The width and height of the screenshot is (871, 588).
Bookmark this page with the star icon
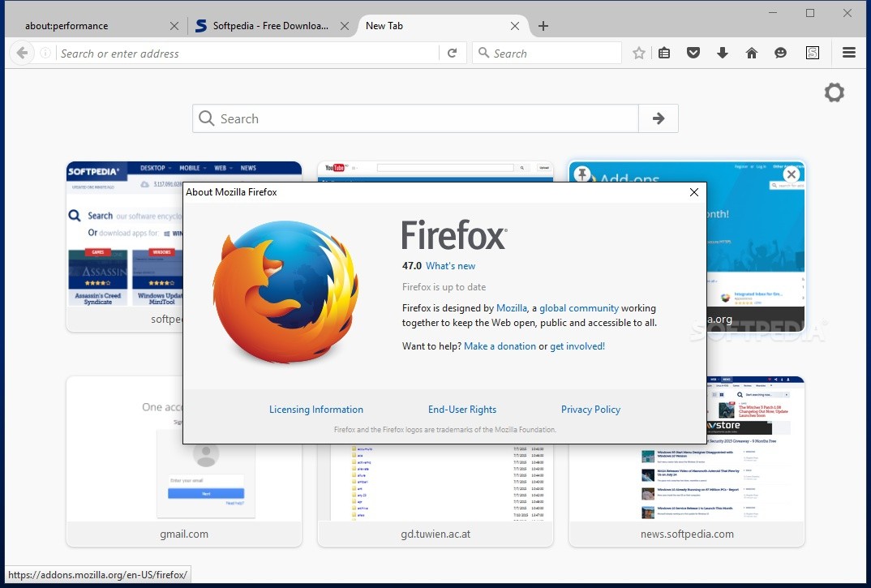(639, 54)
